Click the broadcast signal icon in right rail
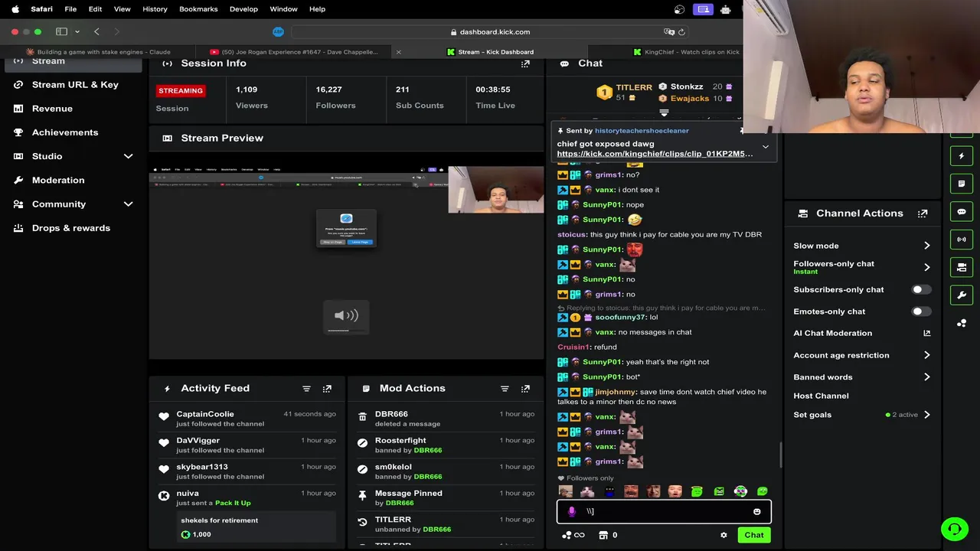Screen dimensions: 980x551 tap(962, 240)
